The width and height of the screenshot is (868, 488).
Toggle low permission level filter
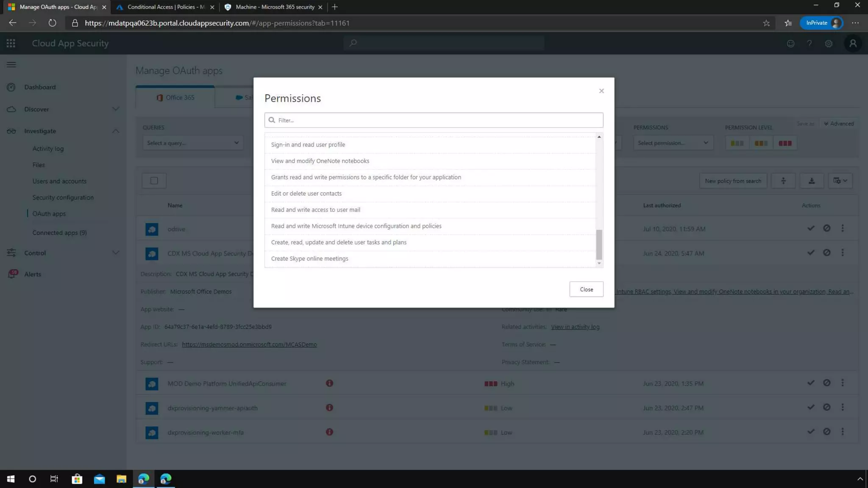pyautogui.click(x=737, y=143)
